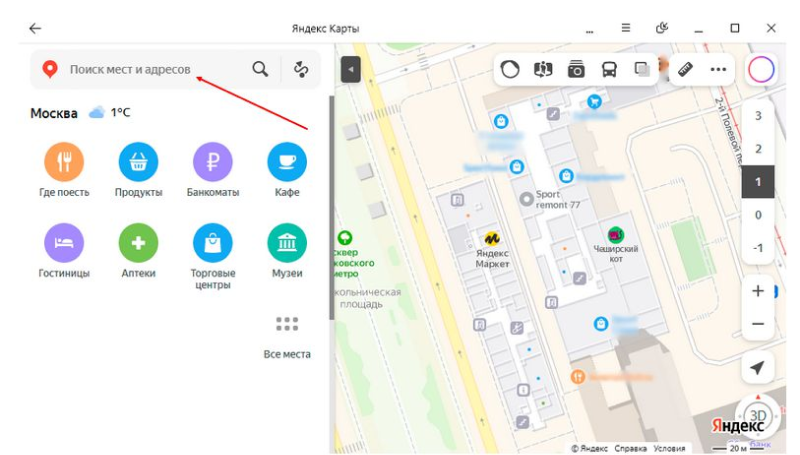Toggle public transport bus icon

tap(609, 69)
